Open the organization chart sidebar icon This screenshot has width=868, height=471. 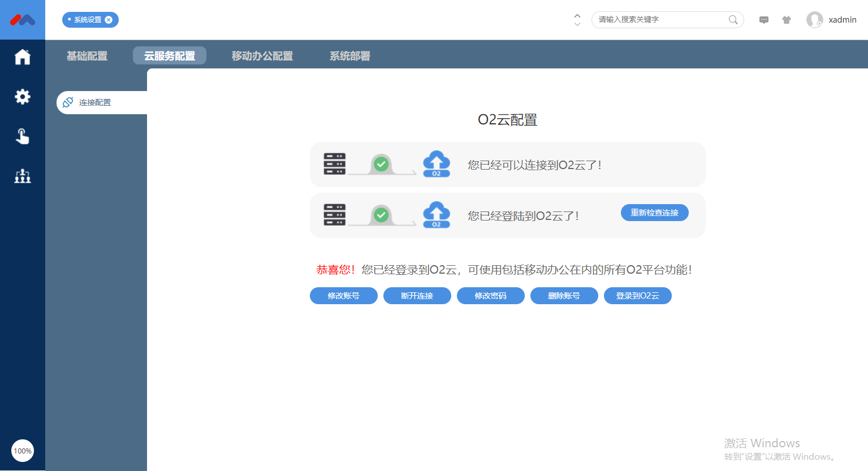(x=23, y=176)
